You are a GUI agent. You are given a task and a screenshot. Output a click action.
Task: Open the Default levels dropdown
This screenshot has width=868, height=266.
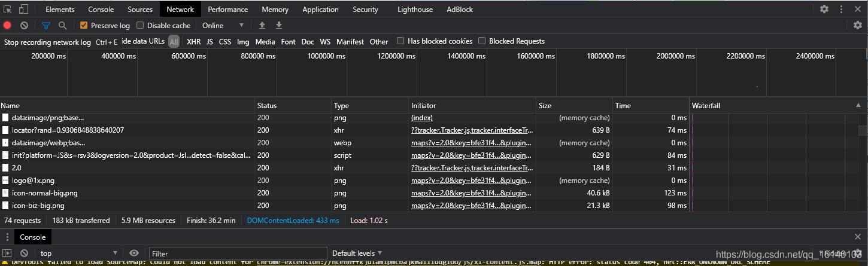click(x=357, y=253)
